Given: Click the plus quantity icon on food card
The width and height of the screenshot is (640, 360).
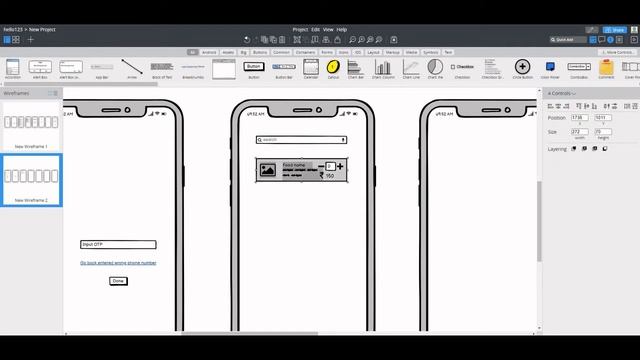Looking at the screenshot, I should (x=340, y=166).
